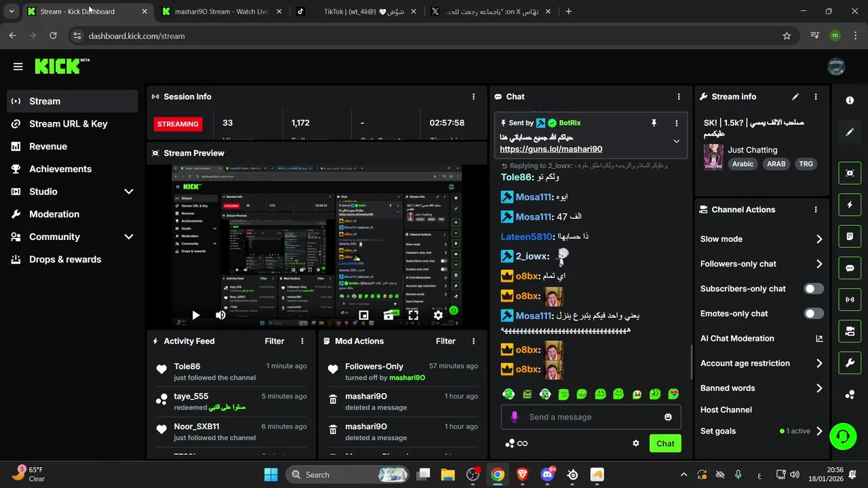868x488 pixels.
Task: Click purple microphone icon in message box
Action: point(515,417)
